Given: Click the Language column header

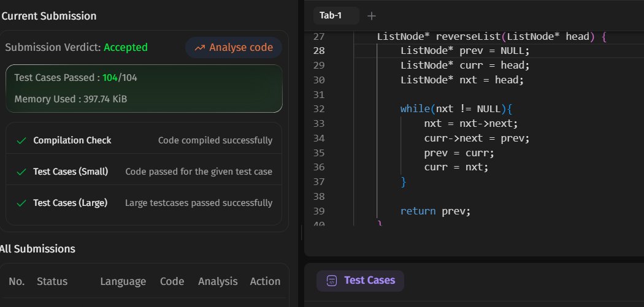Looking at the screenshot, I should click(123, 281).
